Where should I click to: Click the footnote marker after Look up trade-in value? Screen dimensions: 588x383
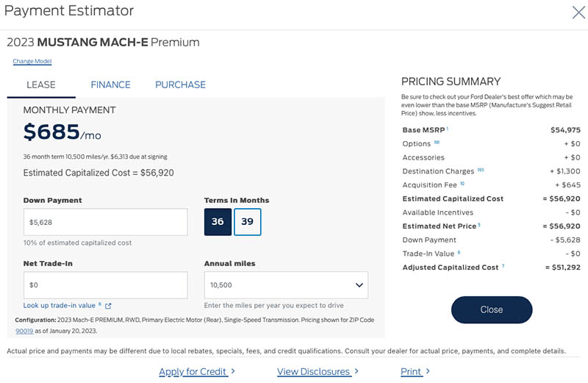(x=100, y=304)
